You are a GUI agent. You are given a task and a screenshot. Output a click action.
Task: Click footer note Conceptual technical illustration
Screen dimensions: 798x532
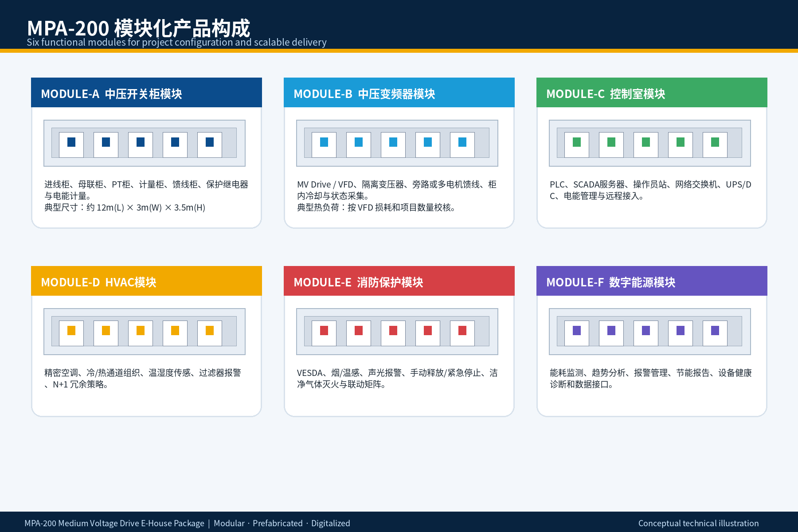698,523
